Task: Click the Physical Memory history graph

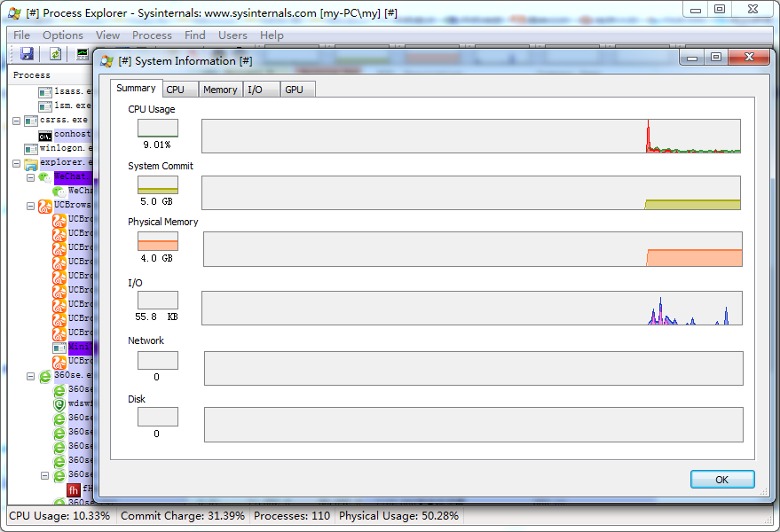Action: [x=473, y=249]
